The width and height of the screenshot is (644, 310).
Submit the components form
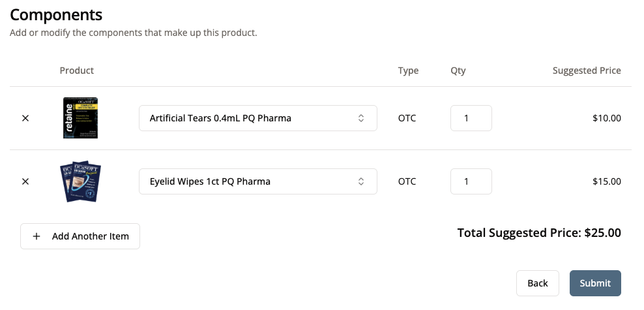(x=595, y=283)
